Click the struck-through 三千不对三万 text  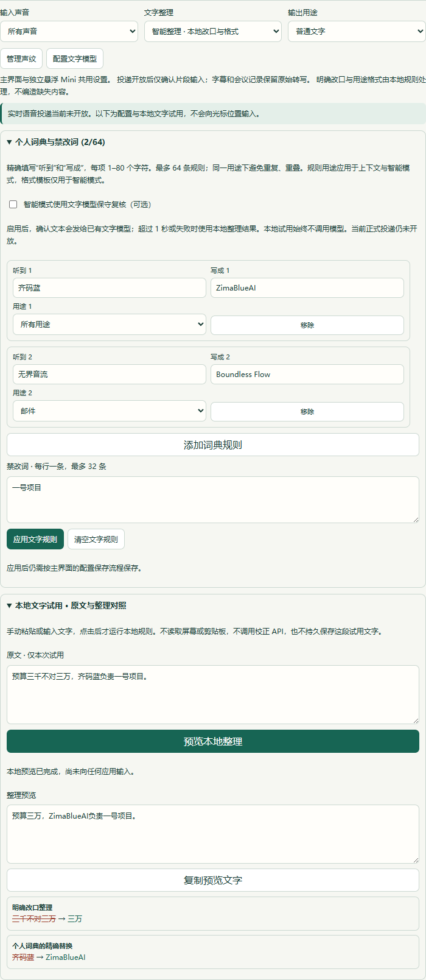(34, 918)
